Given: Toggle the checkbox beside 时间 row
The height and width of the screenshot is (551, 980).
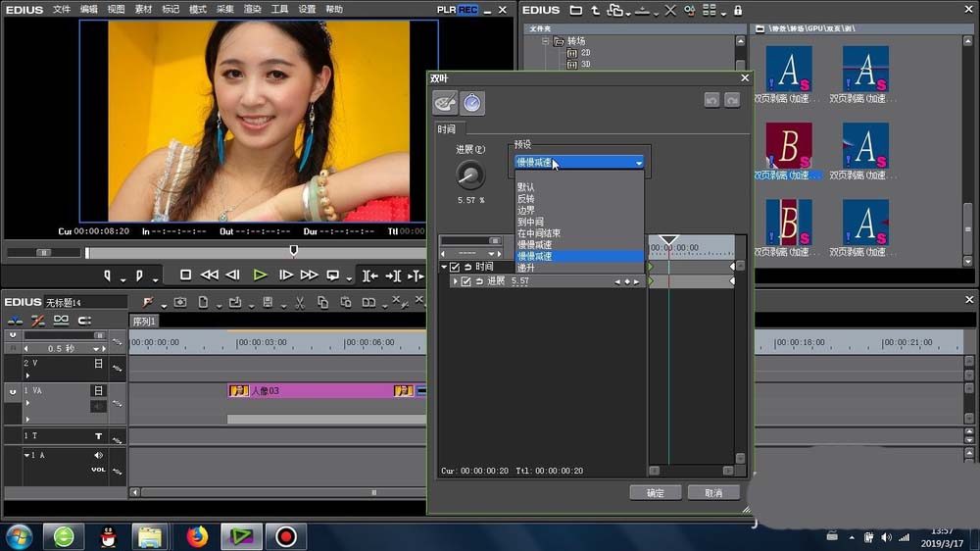Looking at the screenshot, I should (455, 267).
